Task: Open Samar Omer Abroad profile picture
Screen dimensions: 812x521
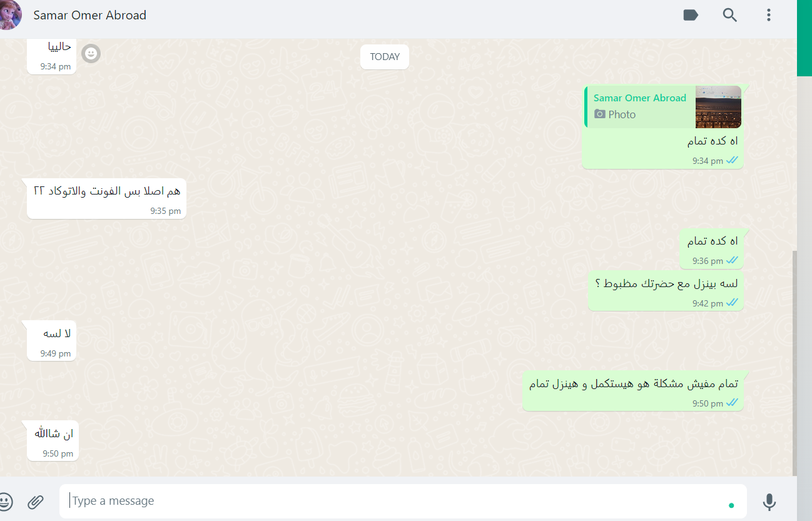Action: point(9,15)
